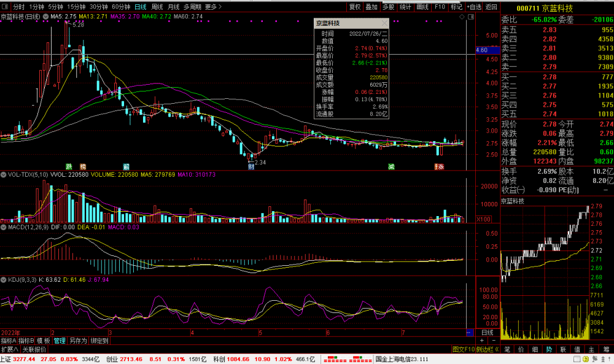Click the green 跌 event marker
Viewport: 614px width, 364px height.
[69, 167]
